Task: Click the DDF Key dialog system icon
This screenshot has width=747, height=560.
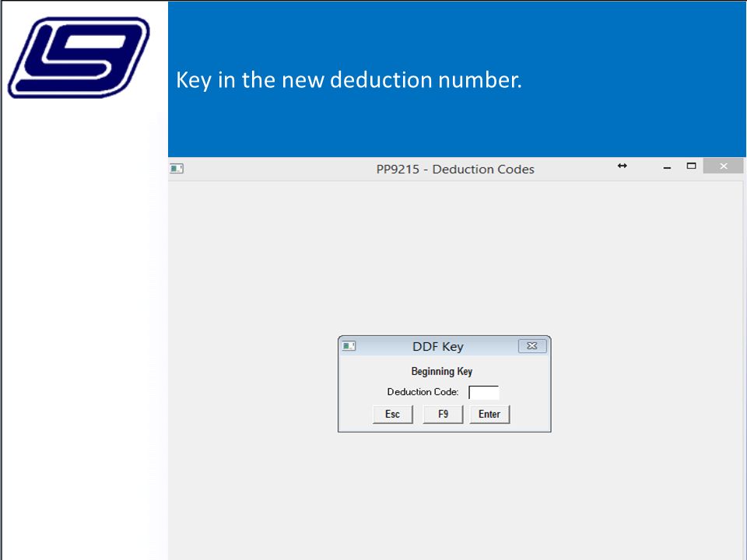Action: coord(349,346)
